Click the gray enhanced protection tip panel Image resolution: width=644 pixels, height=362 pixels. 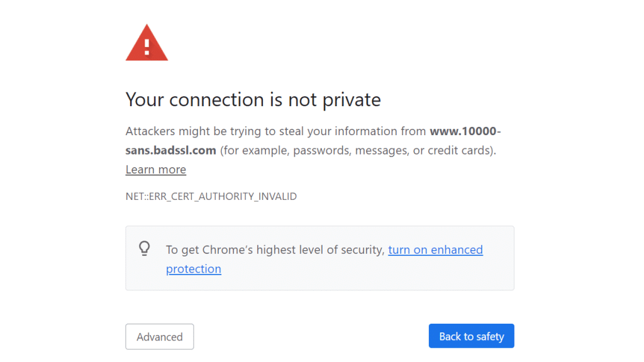[x=319, y=258]
